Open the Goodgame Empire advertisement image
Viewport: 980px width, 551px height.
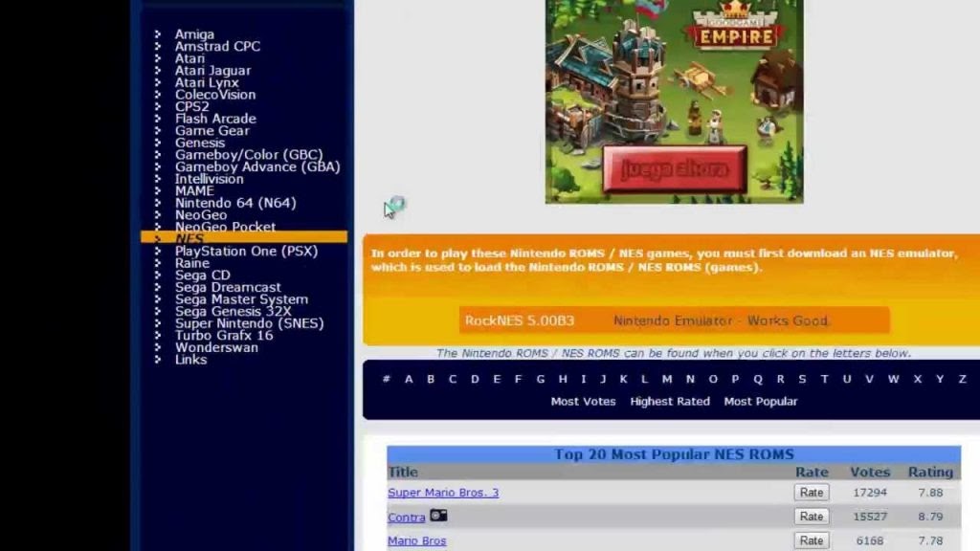(x=675, y=101)
